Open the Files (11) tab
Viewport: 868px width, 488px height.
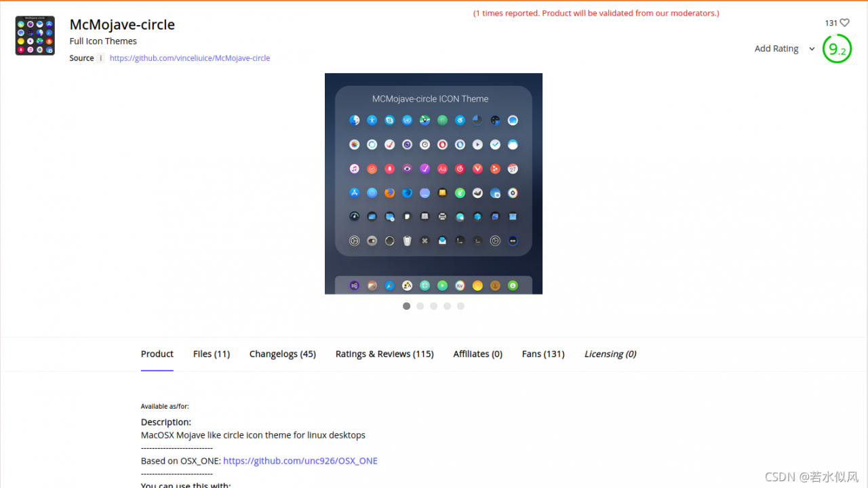[x=212, y=354]
